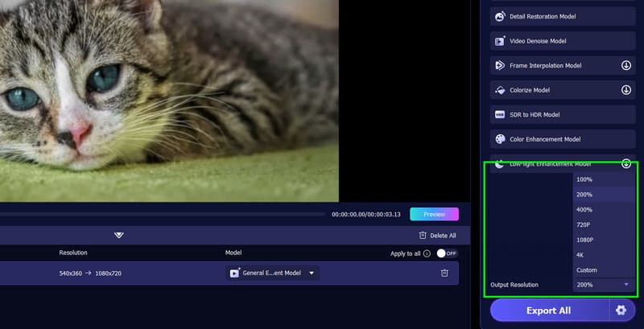This screenshot has height=329, width=644.
Task: Download the Colorize Model
Action: [x=625, y=90]
